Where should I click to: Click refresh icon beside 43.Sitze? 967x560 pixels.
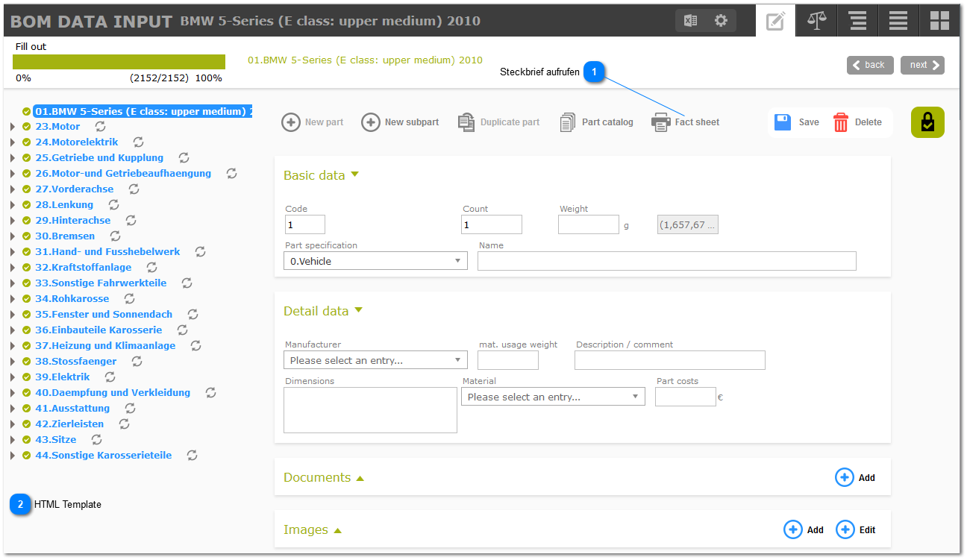[97, 440]
